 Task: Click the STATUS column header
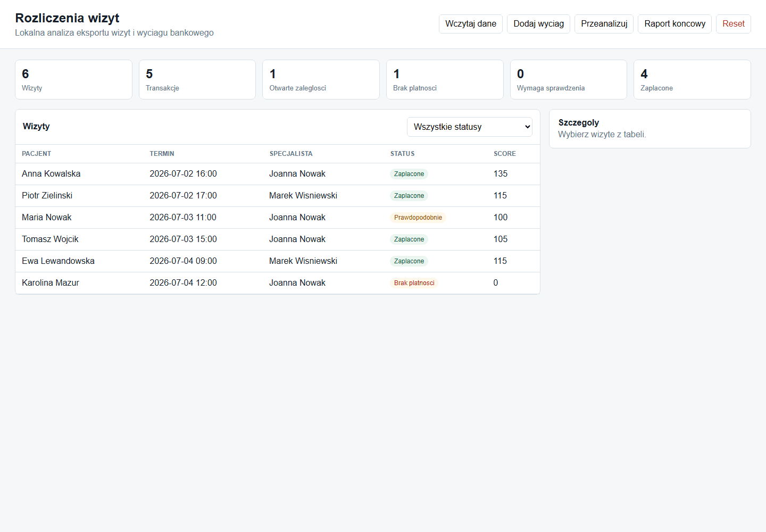pyautogui.click(x=402, y=154)
